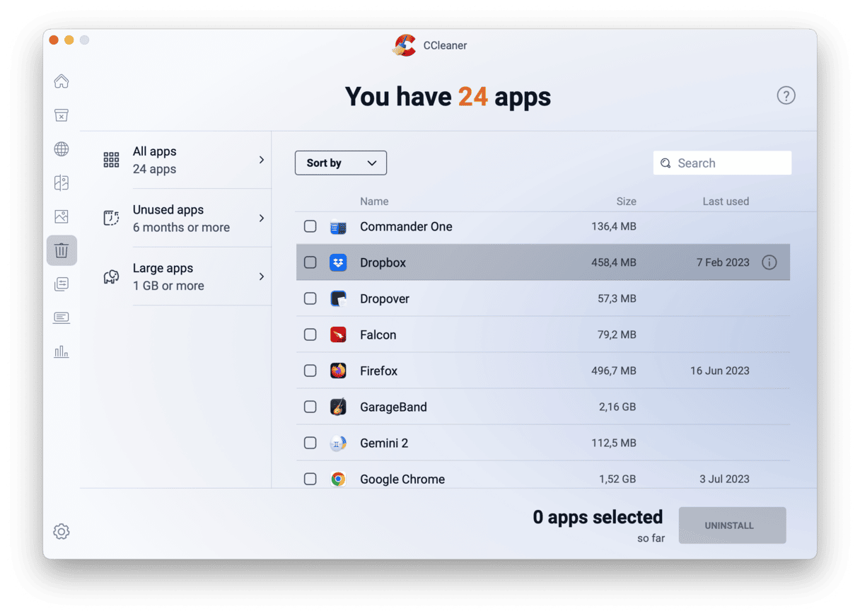Open the picture photos sidebar icon

(62, 217)
